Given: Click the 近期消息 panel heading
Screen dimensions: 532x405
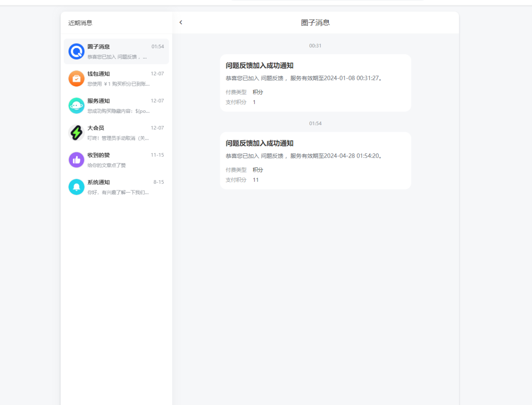Looking at the screenshot, I should [80, 23].
